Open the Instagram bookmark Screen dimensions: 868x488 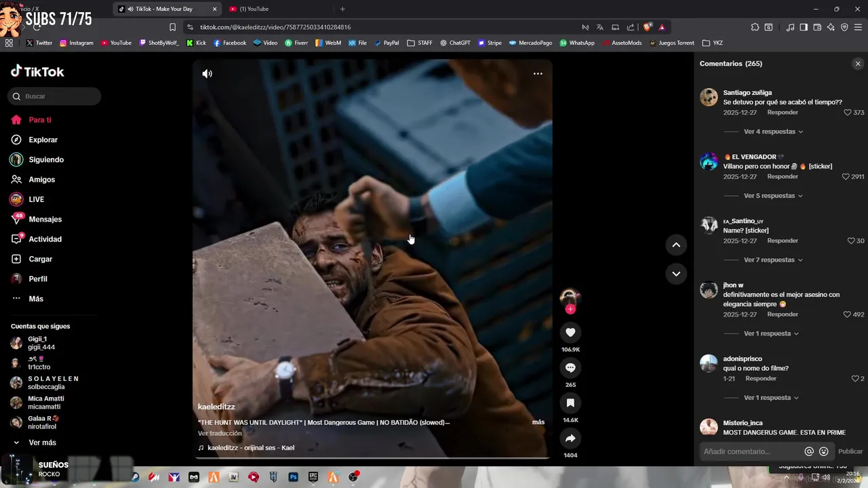coord(77,43)
